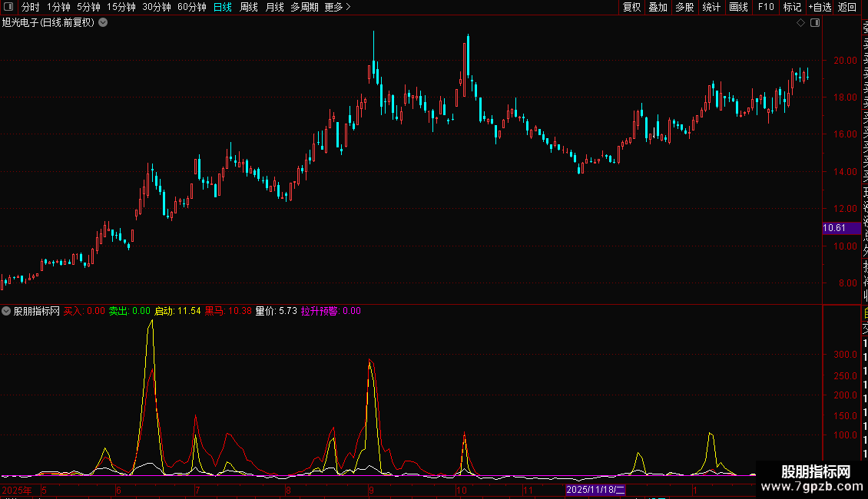Expand the 股朋指标网 indicator dropdown
The width and height of the screenshot is (868, 499).
point(6,311)
